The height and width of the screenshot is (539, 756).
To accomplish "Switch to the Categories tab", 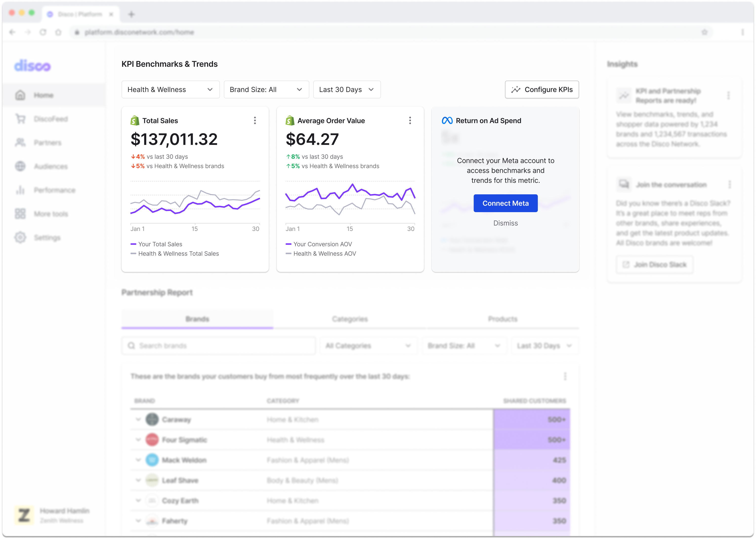I will pyautogui.click(x=350, y=319).
